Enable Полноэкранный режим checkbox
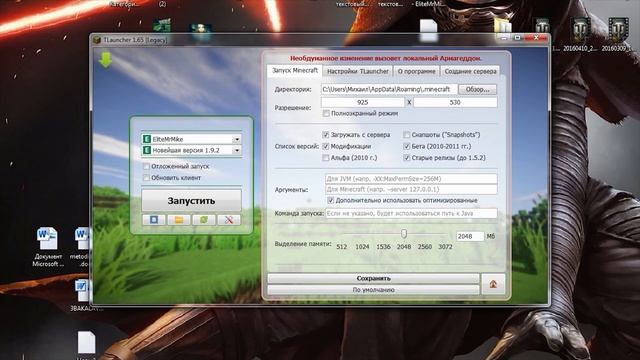The image size is (640, 360). coord(326,113)
